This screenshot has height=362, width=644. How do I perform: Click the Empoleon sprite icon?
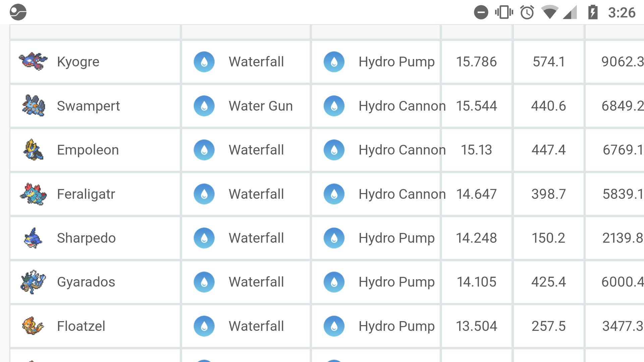click(33, 149)
